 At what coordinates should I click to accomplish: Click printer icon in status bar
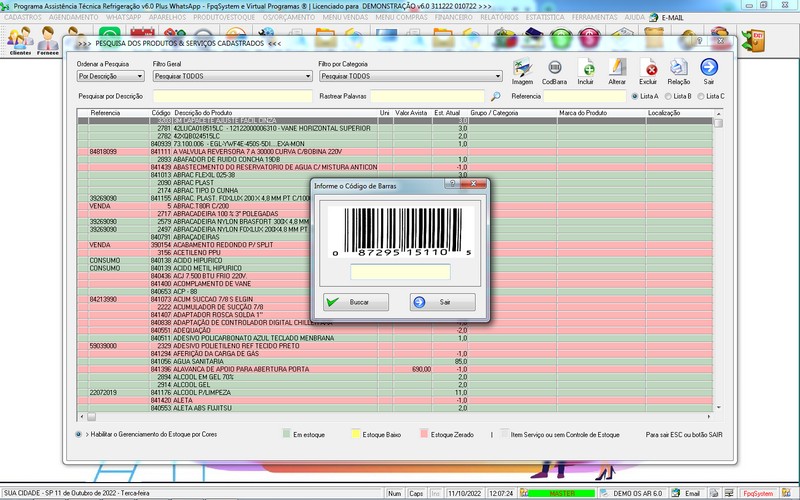(714, 493)
